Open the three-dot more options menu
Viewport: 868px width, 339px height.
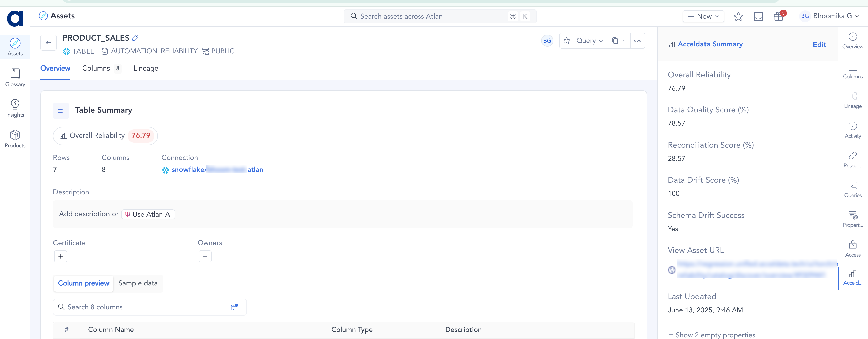pyautogui.click(x=637, y=41)
